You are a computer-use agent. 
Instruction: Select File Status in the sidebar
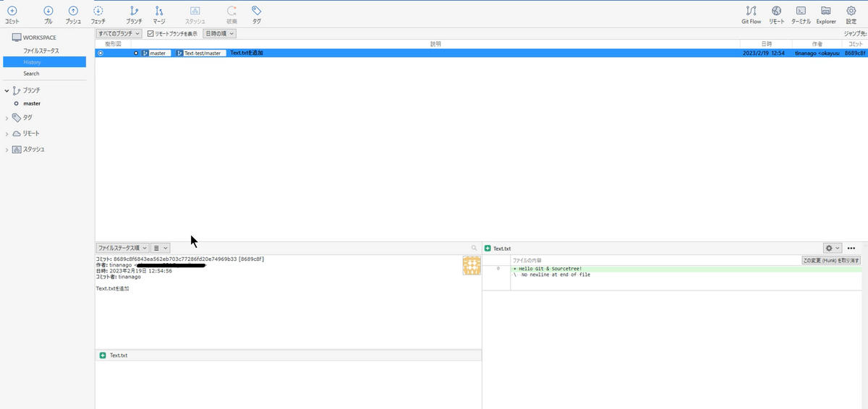[41, 51]
